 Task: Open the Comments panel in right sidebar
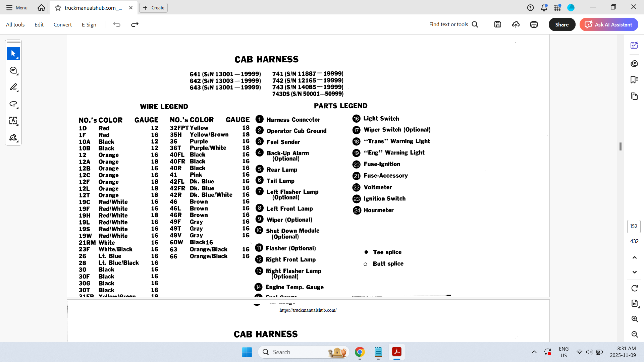[634, 63]
